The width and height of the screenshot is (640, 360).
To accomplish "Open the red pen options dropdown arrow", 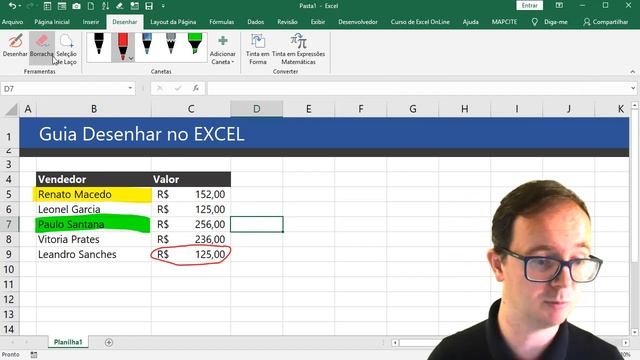I will [x=131, y=58].
